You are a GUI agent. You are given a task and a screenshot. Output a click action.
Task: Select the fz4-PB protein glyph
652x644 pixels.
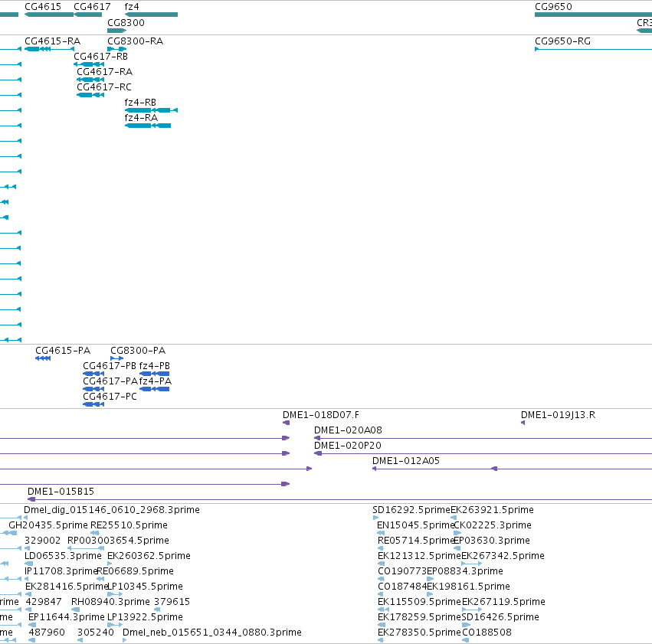[x=154, y=374]
